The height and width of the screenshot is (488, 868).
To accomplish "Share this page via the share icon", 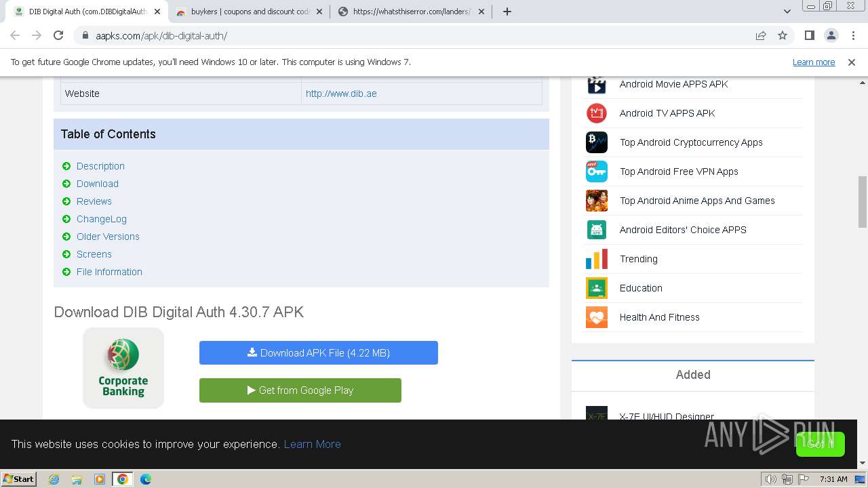I will 761,35.
